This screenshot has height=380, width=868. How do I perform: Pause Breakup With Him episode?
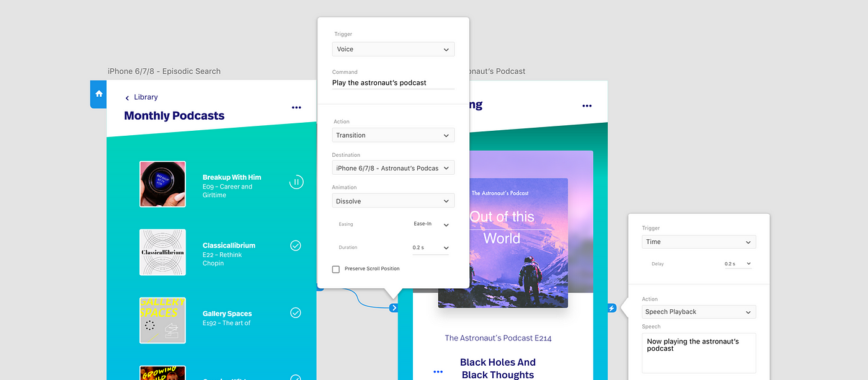tap(296, 182)
